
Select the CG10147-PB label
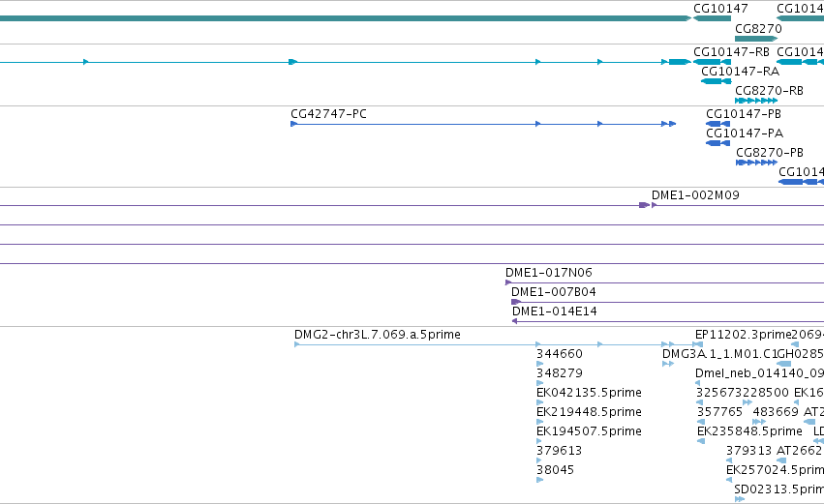[x=744, y=114]
